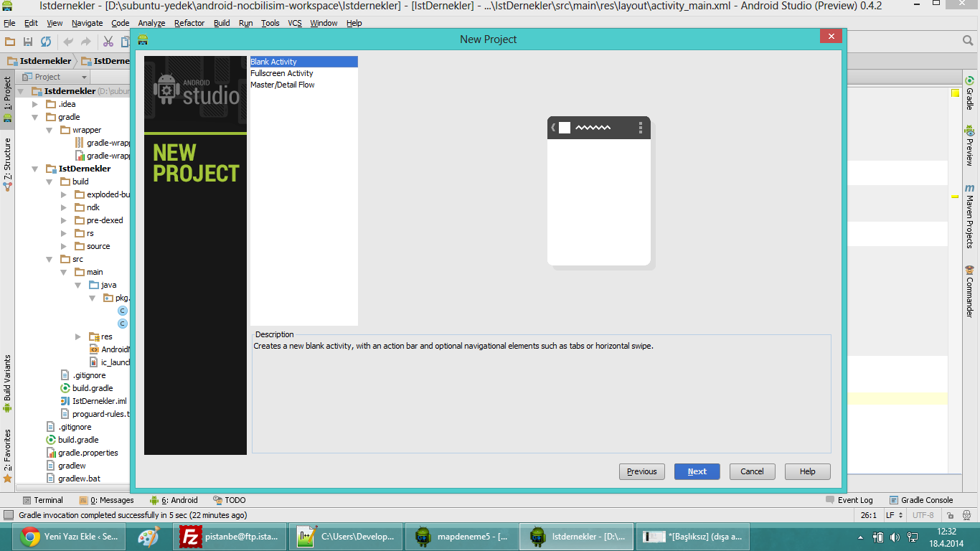Viewport: 980px width, 551px height.
Task: Toggle tool window buttons in bottom-left corner
Action: pos(8,515)
